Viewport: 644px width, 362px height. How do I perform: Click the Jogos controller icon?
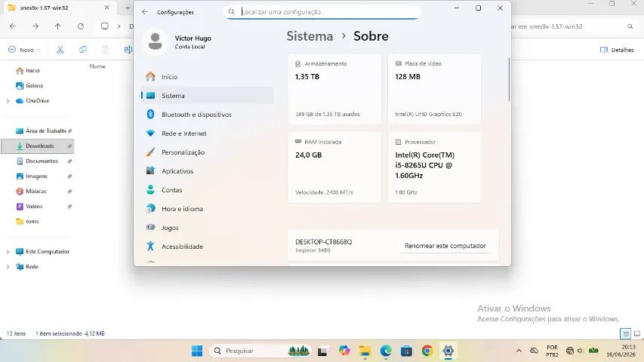[x=150, y=227]
